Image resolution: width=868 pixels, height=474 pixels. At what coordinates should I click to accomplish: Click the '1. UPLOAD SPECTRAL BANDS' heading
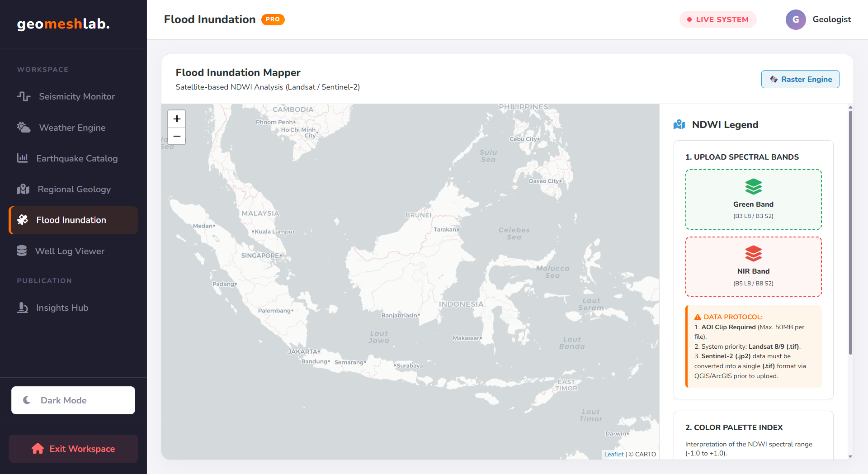(x=742, y=157)
